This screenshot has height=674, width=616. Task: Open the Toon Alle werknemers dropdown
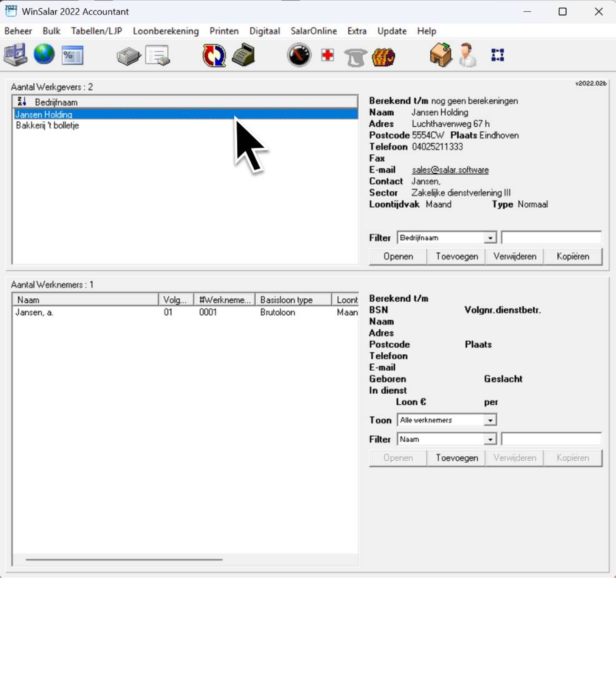[490, 420]
